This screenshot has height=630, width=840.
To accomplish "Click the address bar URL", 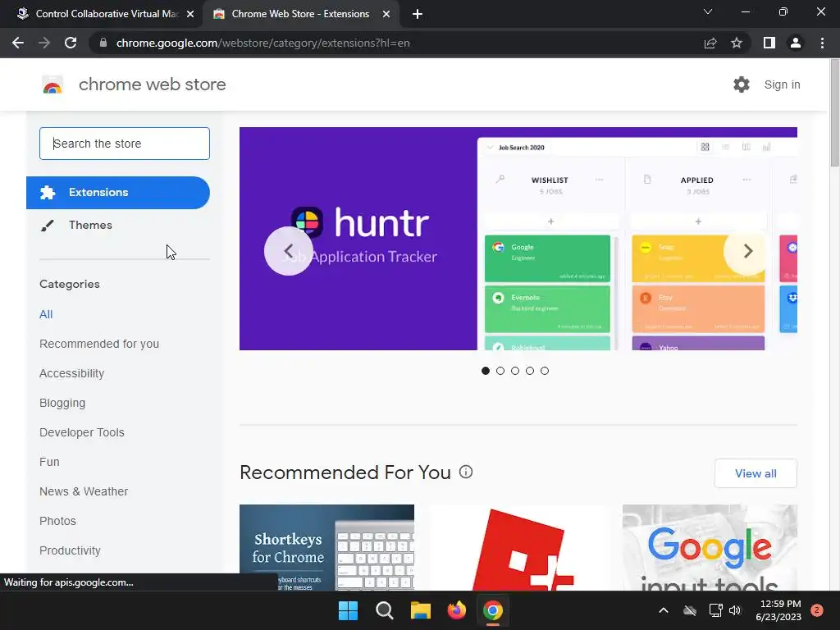I will point(263,43).
